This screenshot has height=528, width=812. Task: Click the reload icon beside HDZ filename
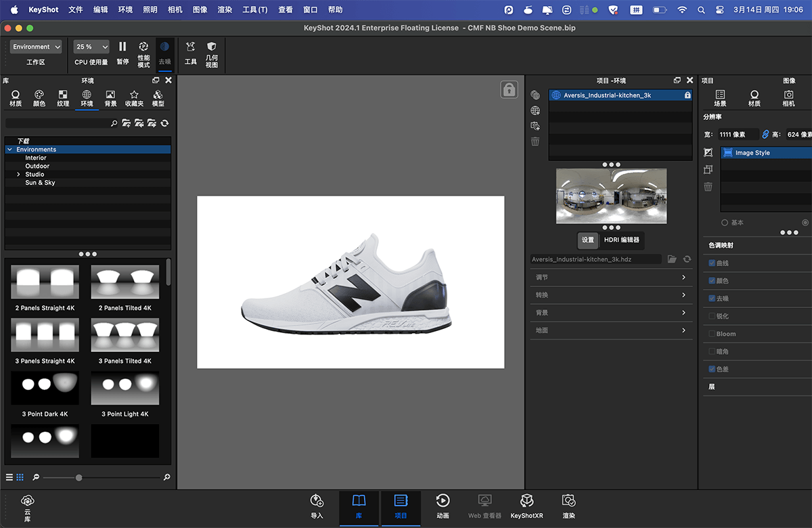click(687, 259)
